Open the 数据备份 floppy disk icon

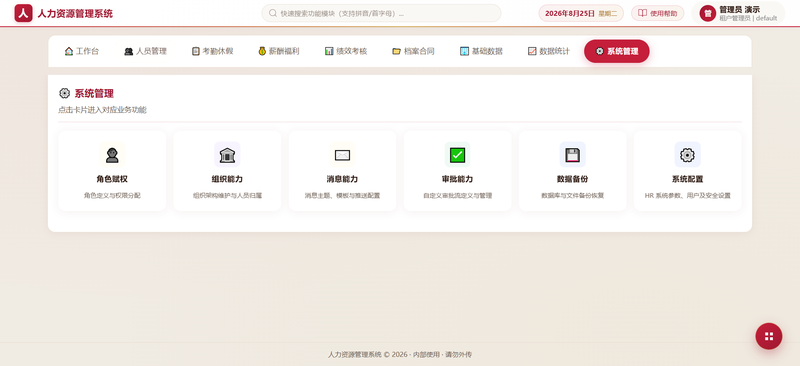point(572,155)
